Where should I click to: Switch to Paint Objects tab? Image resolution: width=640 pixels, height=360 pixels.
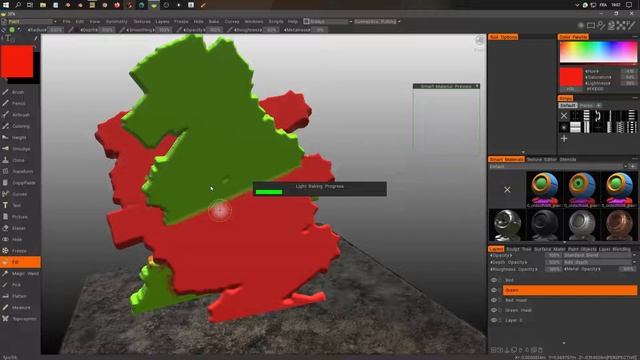[582, 249]
